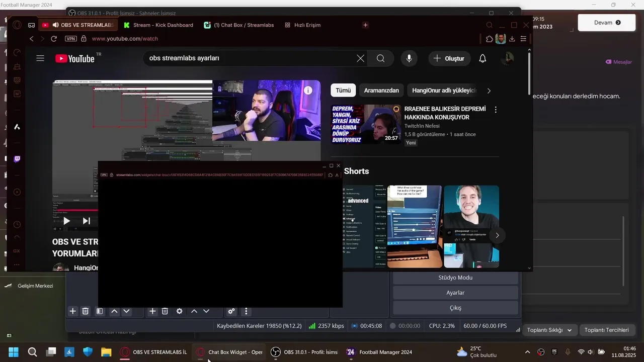Image resolution: width=644 pixels, height=362 pixels.
Task: Click Stüdyo Modu in OBS
Action: coord(455,278)
